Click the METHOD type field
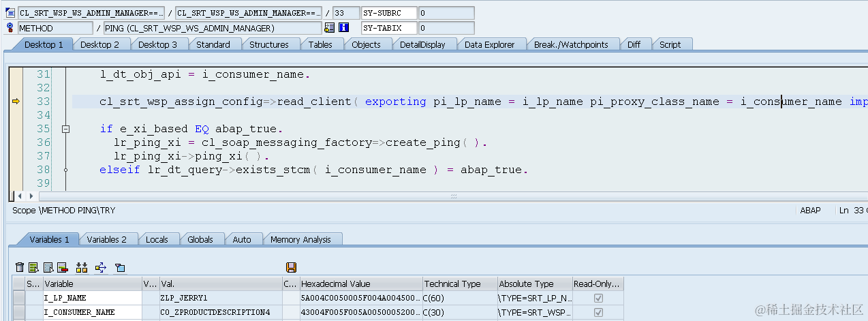868x321 pixels. (x=55, y=28)
